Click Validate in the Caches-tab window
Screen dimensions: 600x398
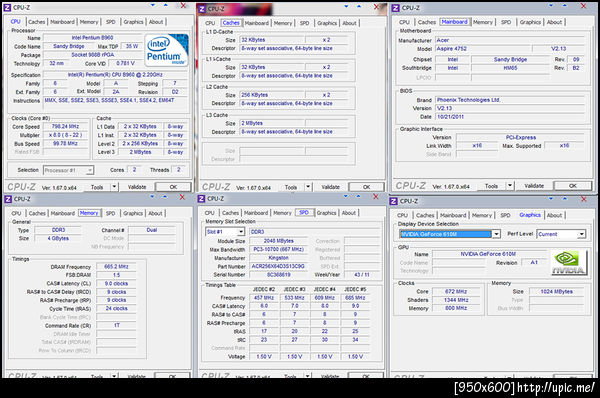(331, 187)
